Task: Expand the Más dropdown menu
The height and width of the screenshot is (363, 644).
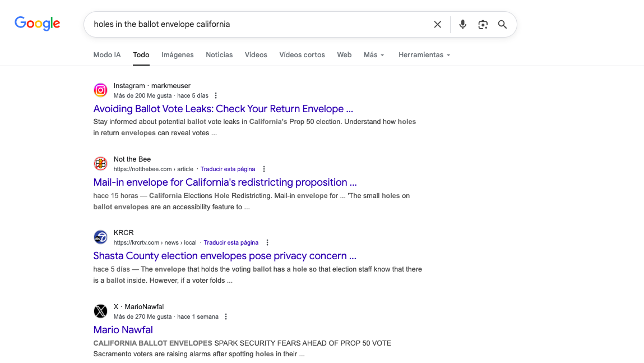Action: tap(374, 55)
